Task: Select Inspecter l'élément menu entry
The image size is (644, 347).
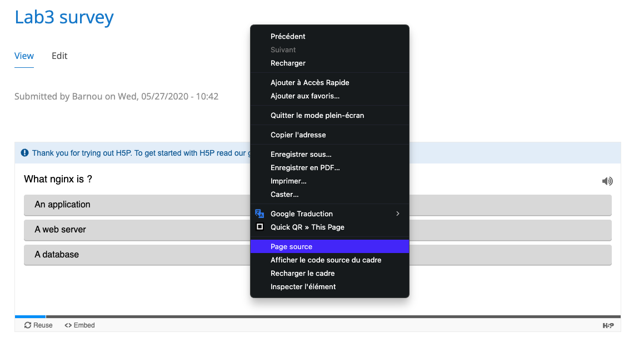Action: 330,286
